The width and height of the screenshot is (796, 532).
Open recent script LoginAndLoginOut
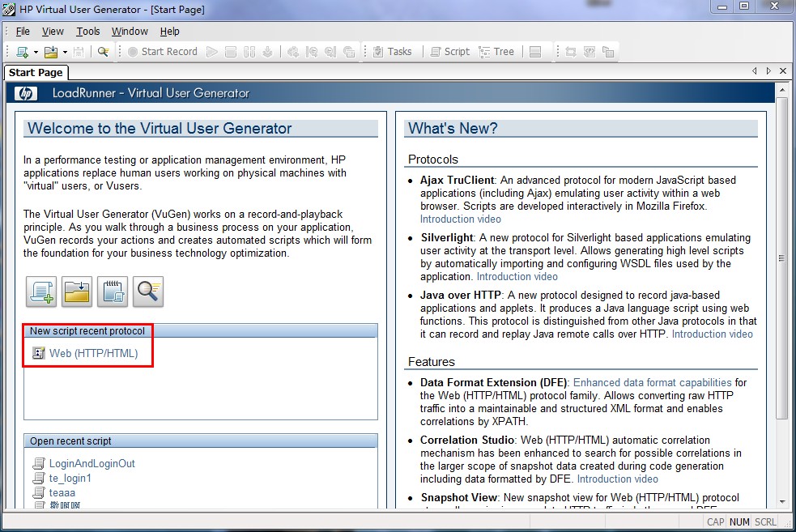tap(92, 463)
